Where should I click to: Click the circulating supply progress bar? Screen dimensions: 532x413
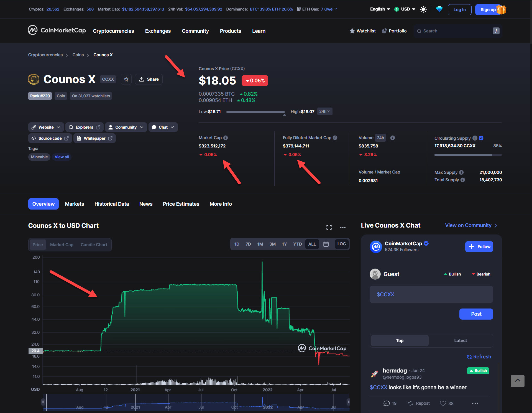tap(468, 155)
